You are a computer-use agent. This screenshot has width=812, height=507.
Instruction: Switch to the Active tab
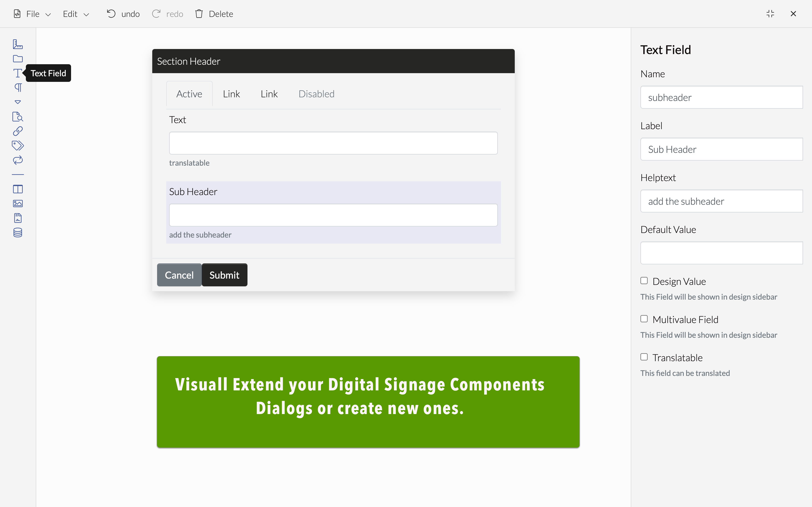coord(189,94)
